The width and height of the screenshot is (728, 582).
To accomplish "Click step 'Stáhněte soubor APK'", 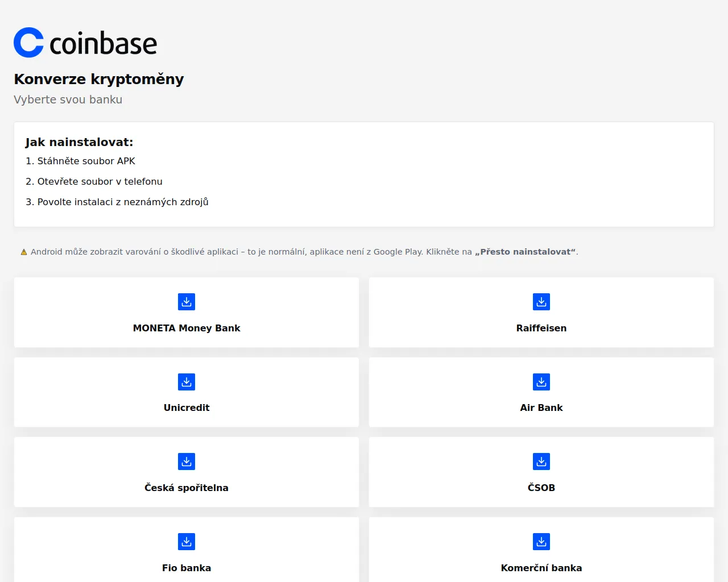I will (80, 161).
